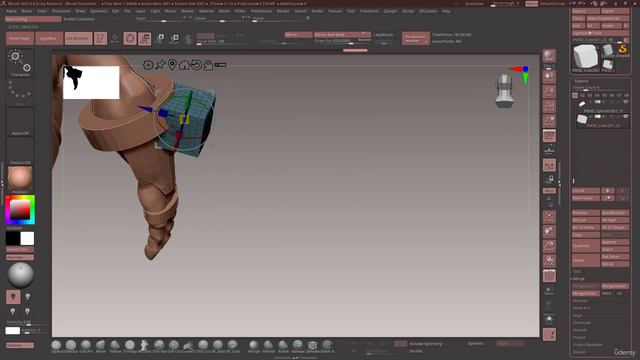Select the ZModeler brush at bottom shelf
The height and width of the screenshot is (360, 640).
point(312,346)
